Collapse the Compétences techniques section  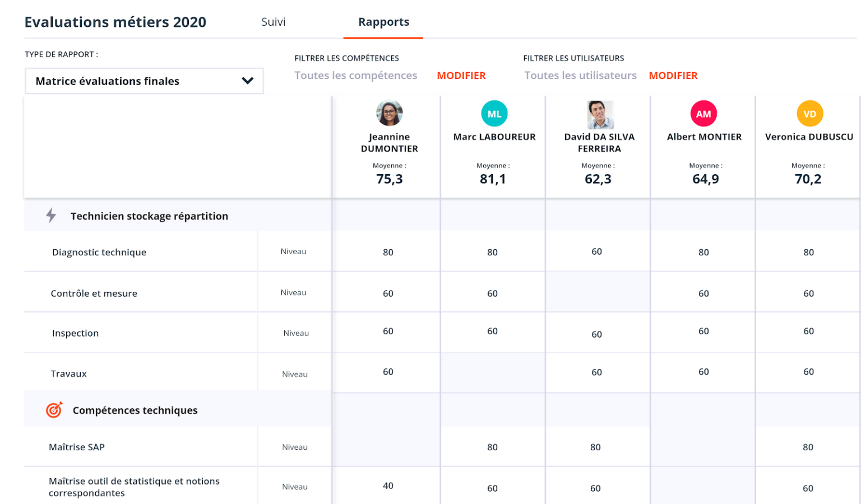click(x=135, y=410)
